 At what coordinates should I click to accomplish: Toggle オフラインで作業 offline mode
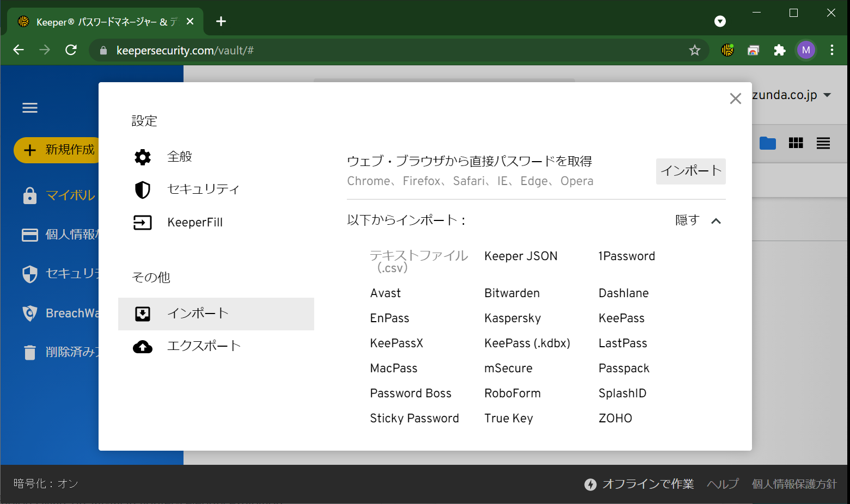639,484
